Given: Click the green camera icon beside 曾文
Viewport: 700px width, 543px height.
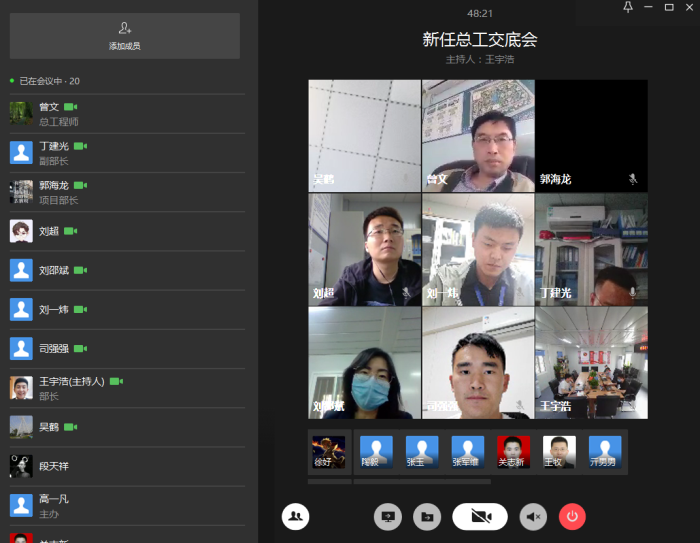Looking at the screenshot, I should (x=70, y=107).
